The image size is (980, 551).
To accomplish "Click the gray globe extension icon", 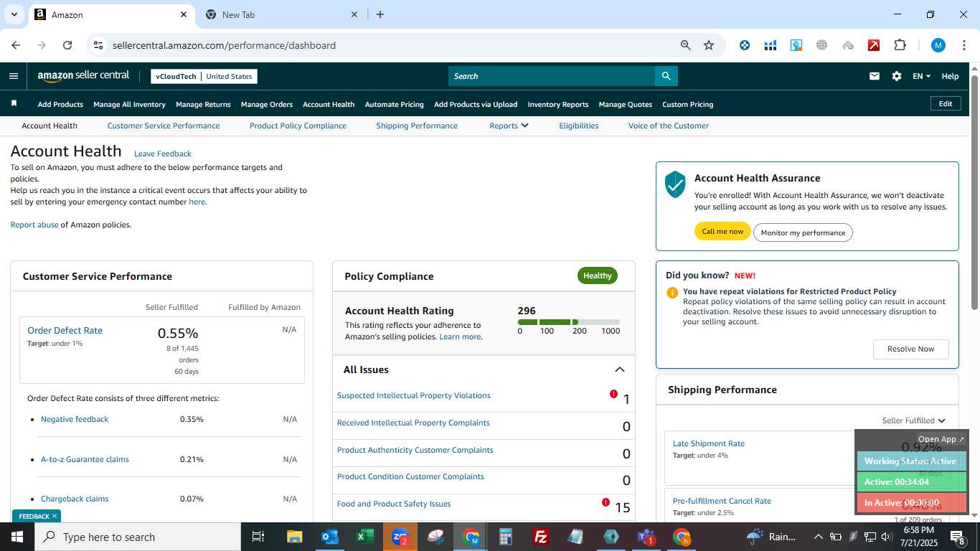I will [822, 45].
